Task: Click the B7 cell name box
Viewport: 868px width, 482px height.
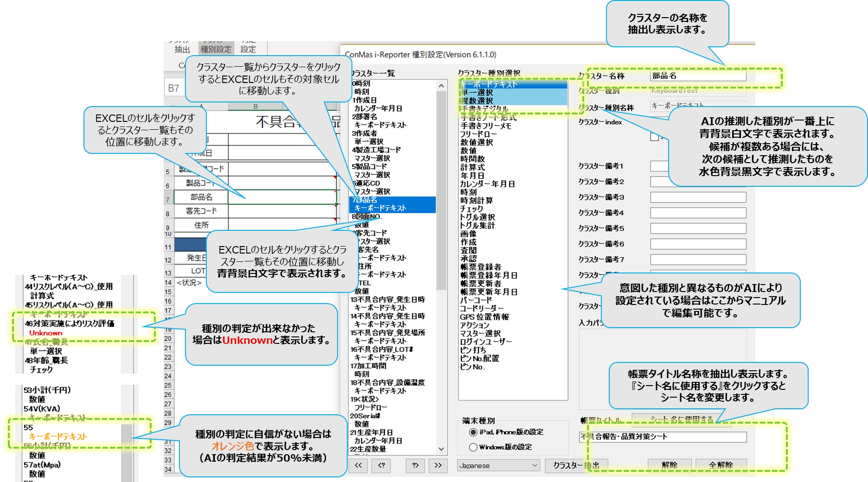Action: click(174, 88)
